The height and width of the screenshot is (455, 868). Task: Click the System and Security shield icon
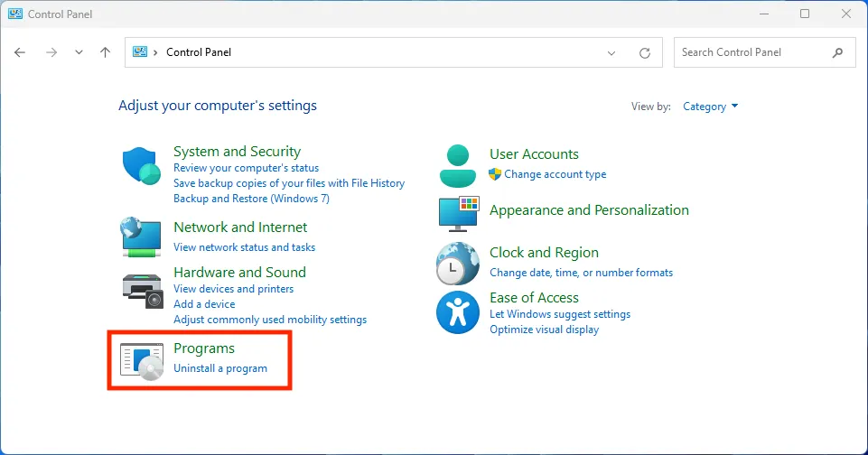(141, 164)
